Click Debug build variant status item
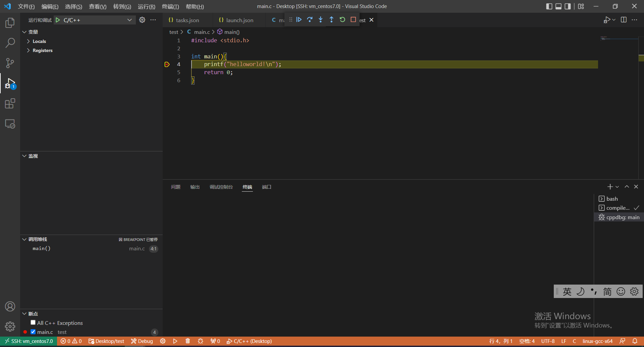 [x=142, y=341]
